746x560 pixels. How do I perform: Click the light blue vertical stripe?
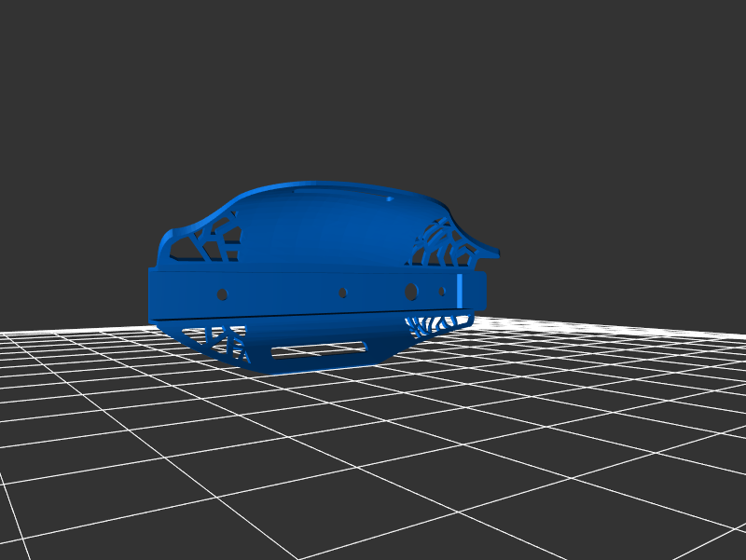tap(459, 290)
